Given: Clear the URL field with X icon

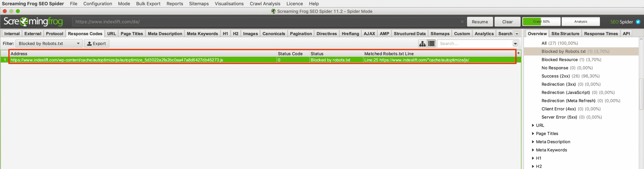Looking at the screenshot, I should coord(462,22).
